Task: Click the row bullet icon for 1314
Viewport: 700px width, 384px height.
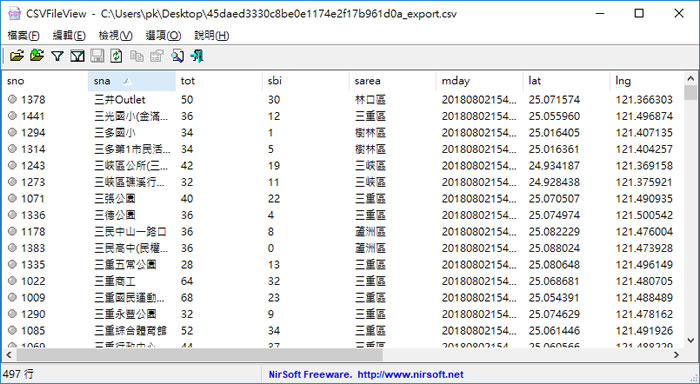Action: [x=12, y=149]
